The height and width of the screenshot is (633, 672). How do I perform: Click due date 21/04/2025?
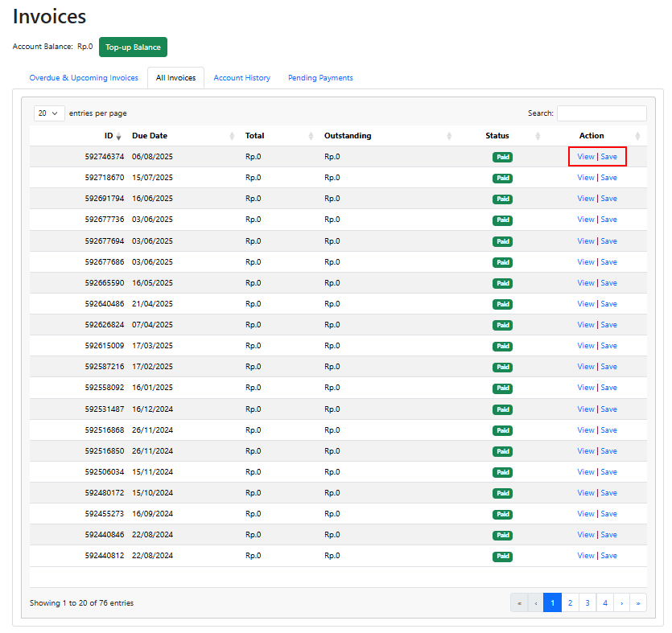(x=152, y=304)
